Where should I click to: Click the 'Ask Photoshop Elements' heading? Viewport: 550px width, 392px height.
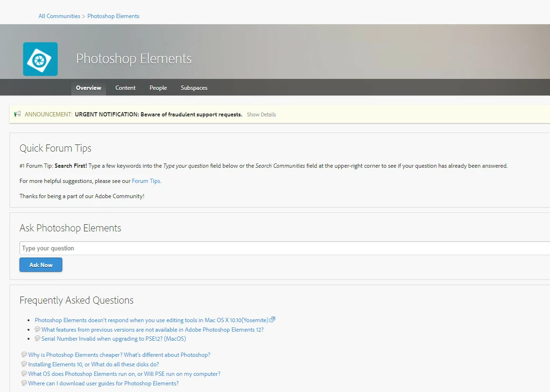[70, 228]
